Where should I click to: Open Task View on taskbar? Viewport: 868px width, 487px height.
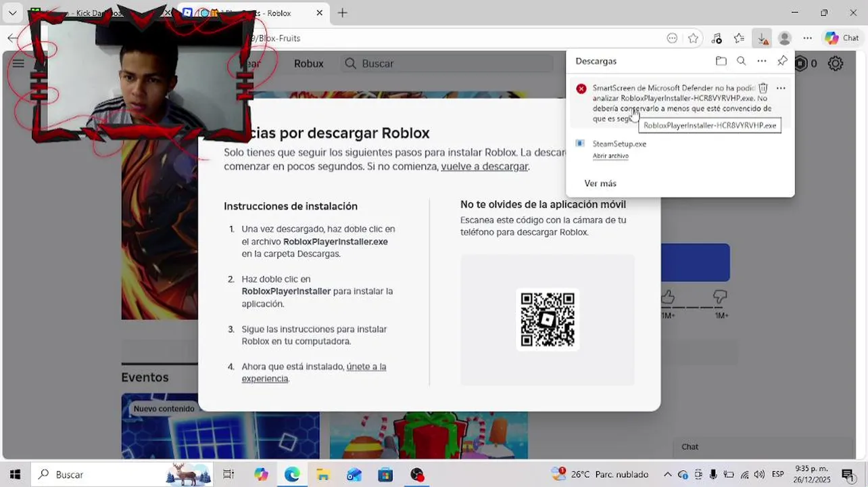tap(228, 475)
